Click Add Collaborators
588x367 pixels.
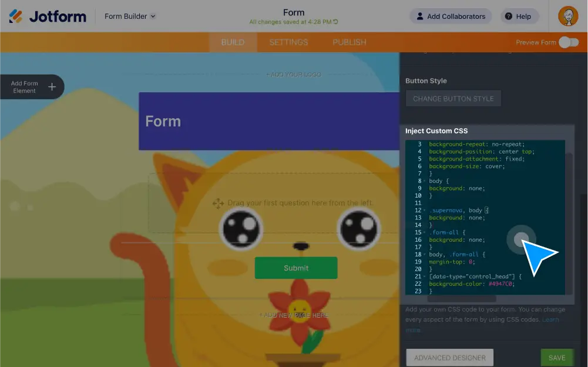pyautogui.click(x=450, y=16)
